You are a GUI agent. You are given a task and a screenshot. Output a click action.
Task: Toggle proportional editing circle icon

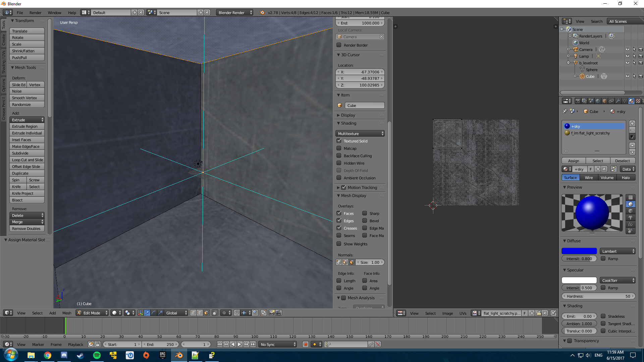tap(224, 313)
